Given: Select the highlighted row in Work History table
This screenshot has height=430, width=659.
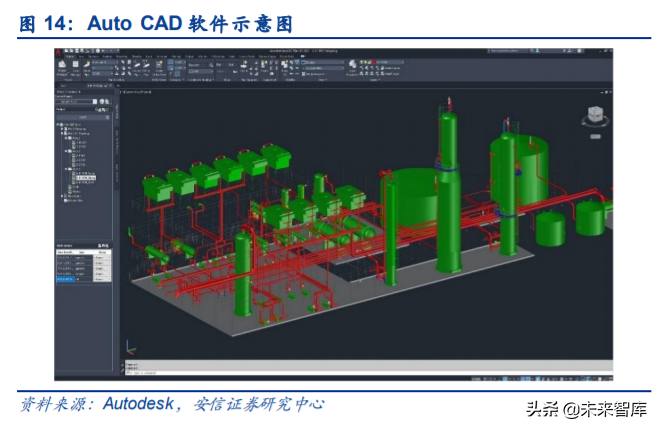Looking at the screenshot, I should pyautogui.click(x=84, y=279).
